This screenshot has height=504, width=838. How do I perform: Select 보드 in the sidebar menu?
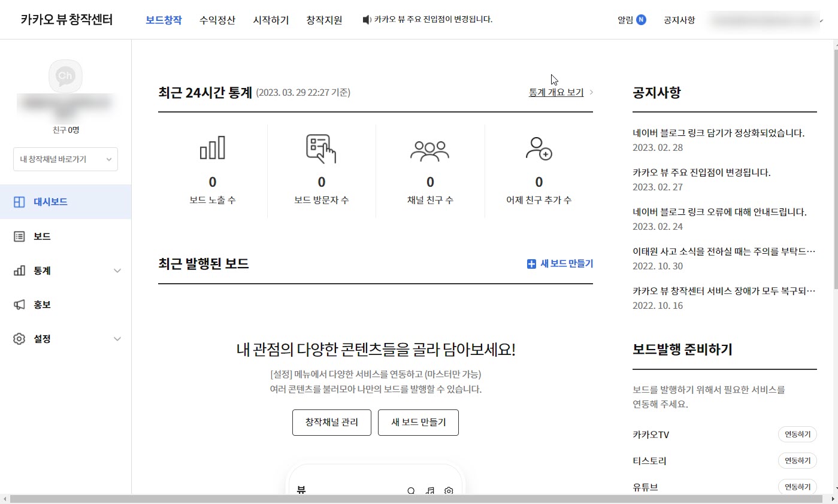tap(65, 236)
